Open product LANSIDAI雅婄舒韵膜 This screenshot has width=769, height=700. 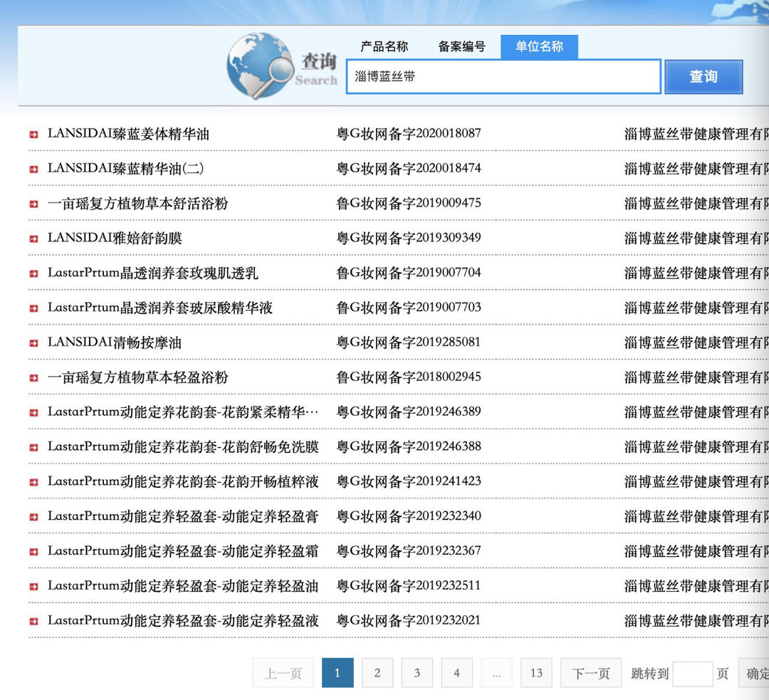115,239
